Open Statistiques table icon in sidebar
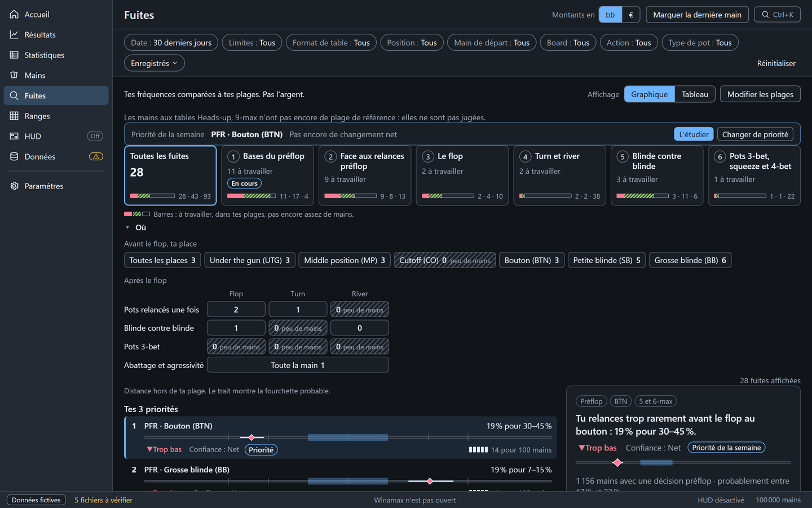The height and width of the screenshot is (508, 812). [14, 55]
